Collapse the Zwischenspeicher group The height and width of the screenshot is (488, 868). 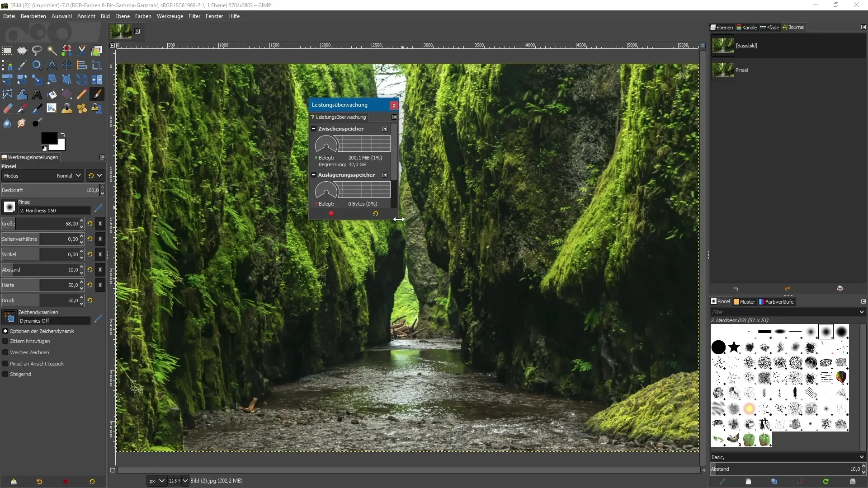point(313,129)
